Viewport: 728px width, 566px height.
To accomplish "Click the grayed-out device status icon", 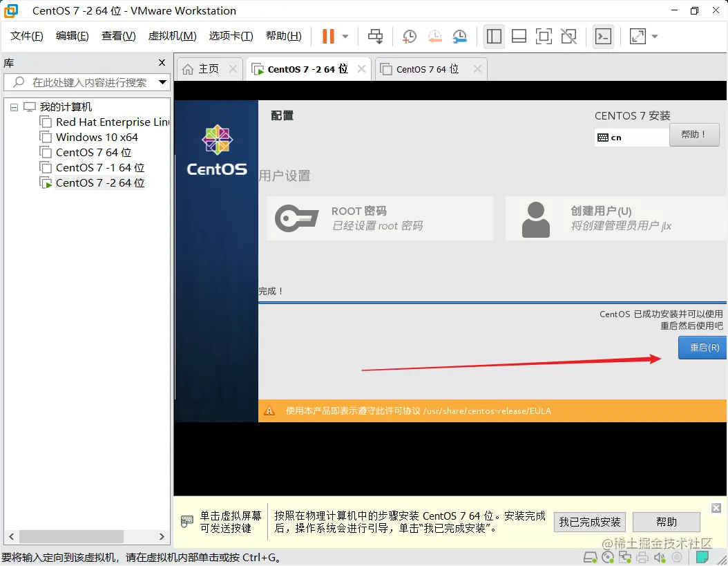I will click(x=678, y=557).
